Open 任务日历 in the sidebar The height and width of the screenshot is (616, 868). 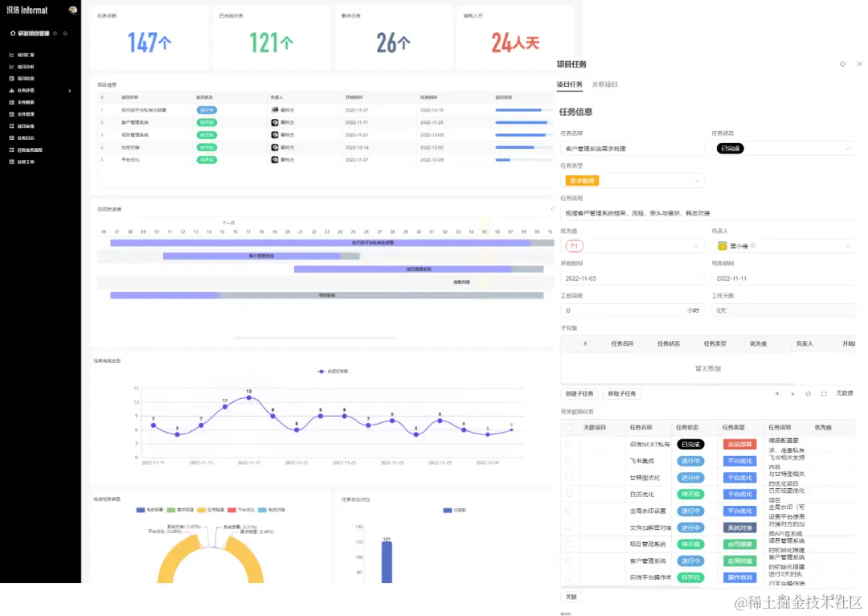point(26,138)
